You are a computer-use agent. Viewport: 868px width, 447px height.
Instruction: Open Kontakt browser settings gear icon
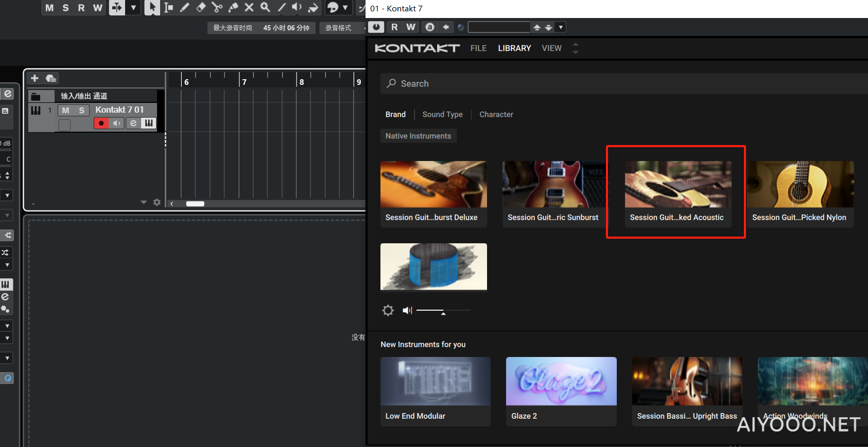(x=388, y=310)
